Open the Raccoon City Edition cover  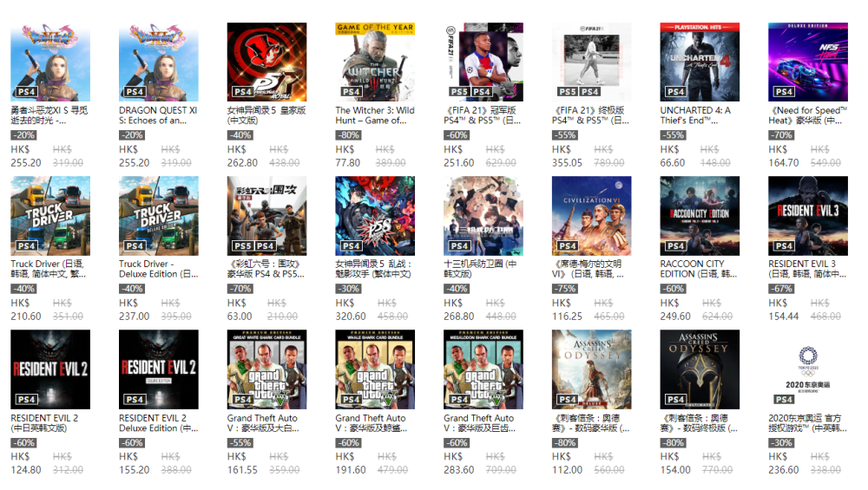pos(700,216)
